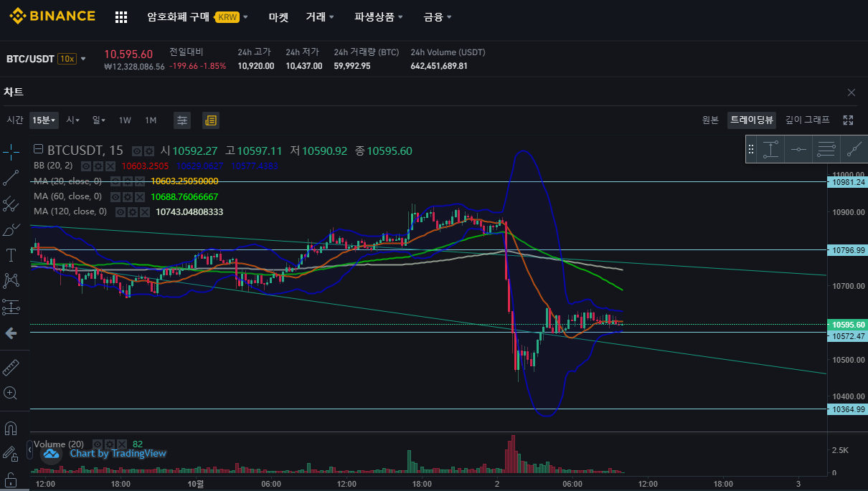
Task: Hide the MA (60, close, 0) indicator
Action: [115, 196]
